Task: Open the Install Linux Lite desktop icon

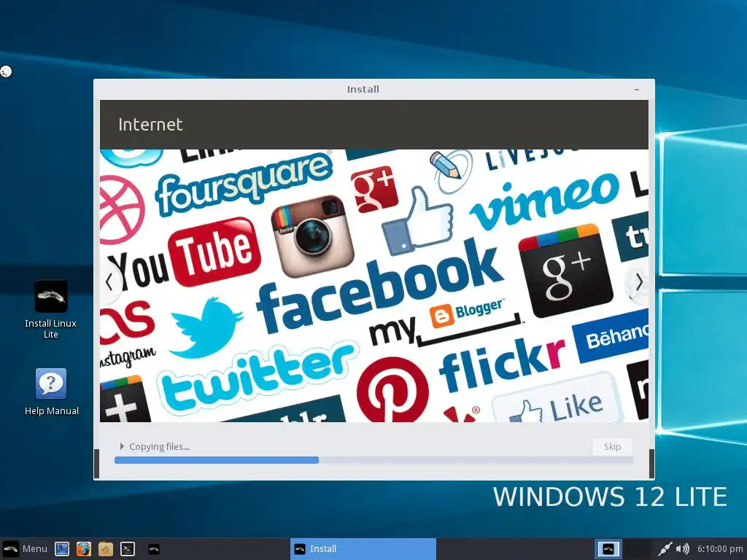Action: (51, 309)
